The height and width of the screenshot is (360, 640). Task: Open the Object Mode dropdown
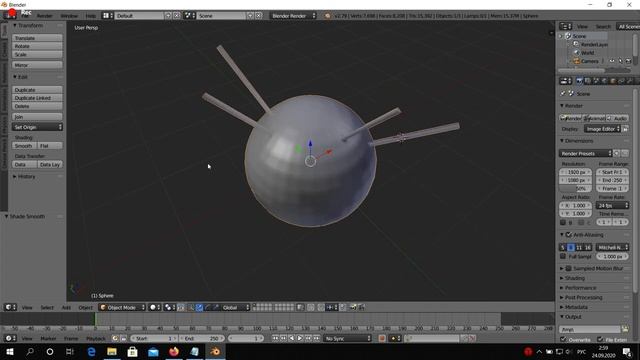[122, 307]
